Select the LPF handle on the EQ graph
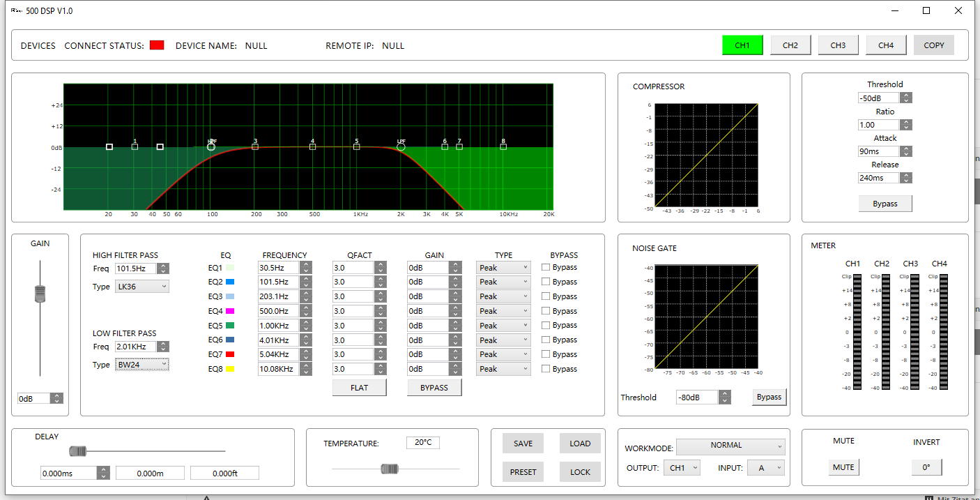The image size is (980, 500). [x=401, y=146]
